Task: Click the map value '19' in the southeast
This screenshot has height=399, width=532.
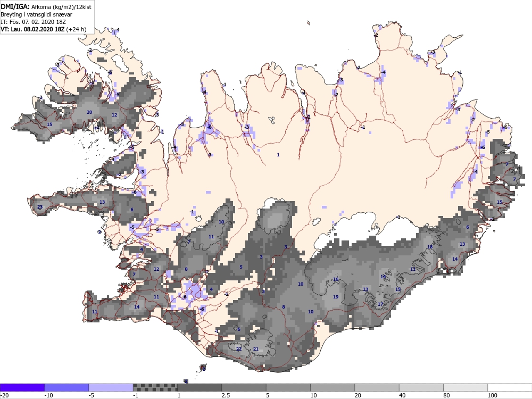Action: pyautogui.click(x=336, y=296)
